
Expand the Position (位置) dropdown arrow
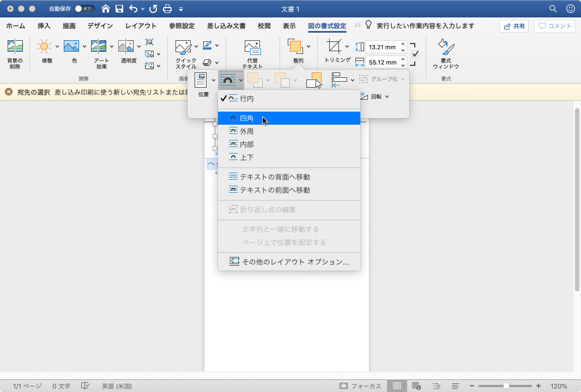tap(214, 80)
